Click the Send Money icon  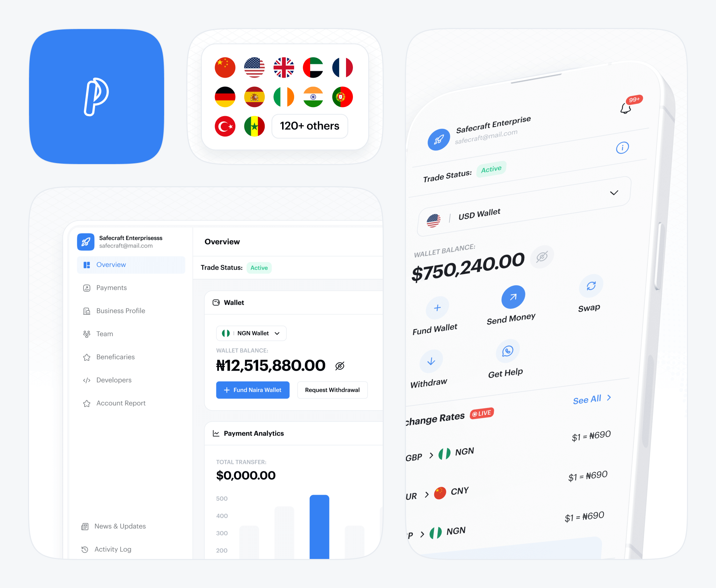coord(512,297)
